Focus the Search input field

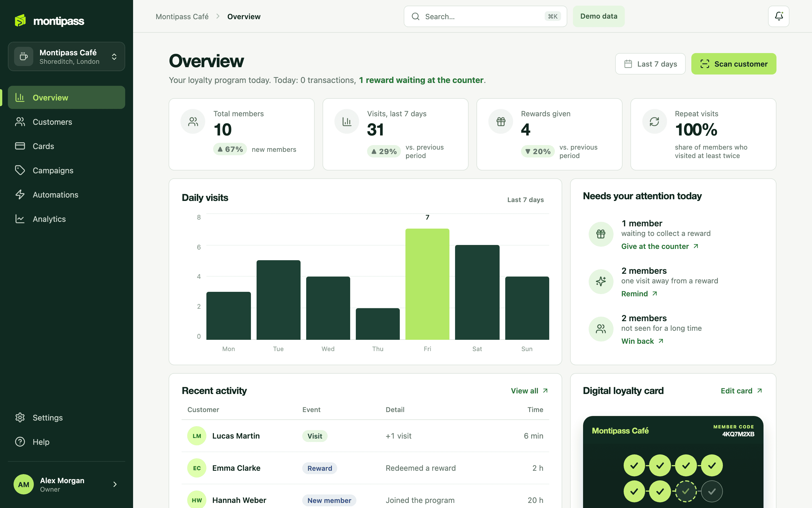[x=485, y=16]
